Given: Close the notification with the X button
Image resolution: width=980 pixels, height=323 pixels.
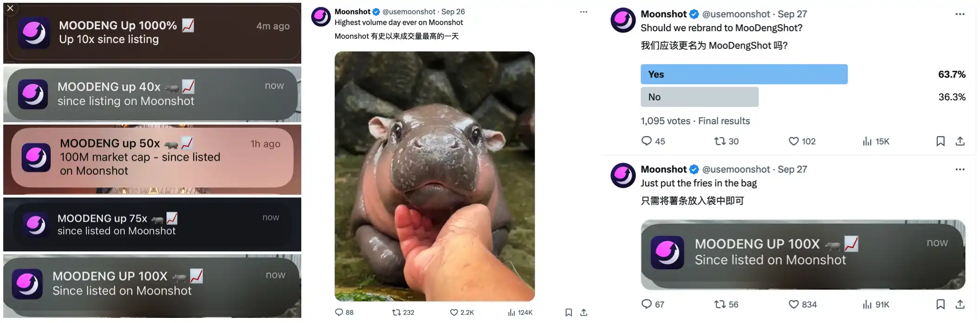Looking at the screenshot, I should pos(10,8).
